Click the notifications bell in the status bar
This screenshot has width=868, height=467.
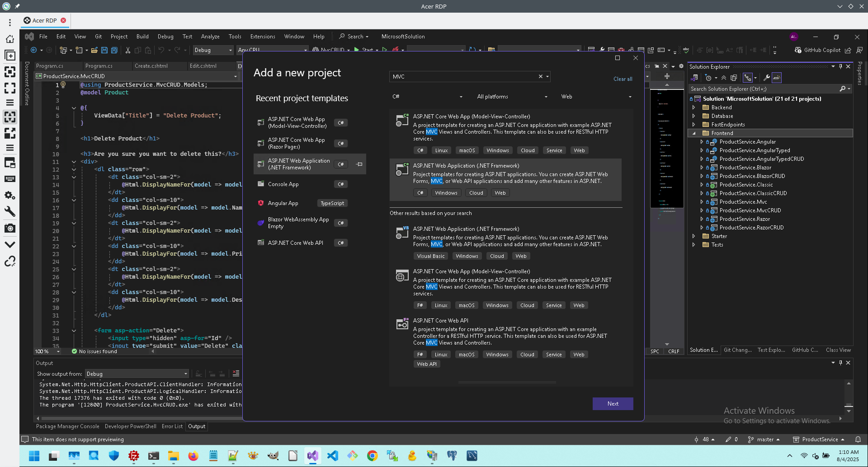[x=858, y=439]
